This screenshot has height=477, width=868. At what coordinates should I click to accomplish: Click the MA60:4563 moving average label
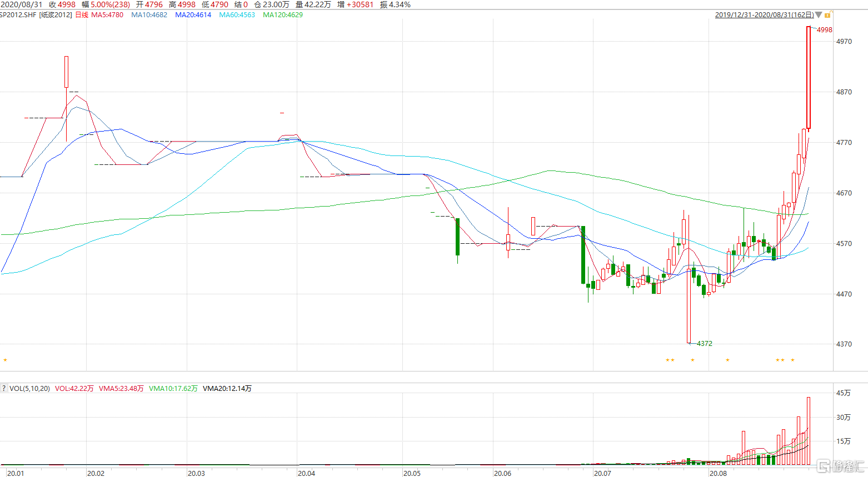click(x=237, y=15)
